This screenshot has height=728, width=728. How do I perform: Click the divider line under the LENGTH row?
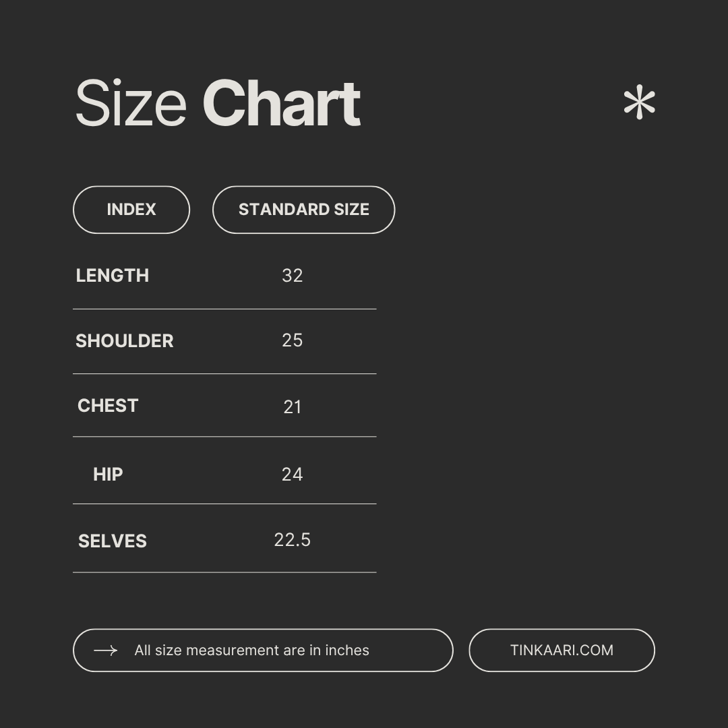[224, 309]
